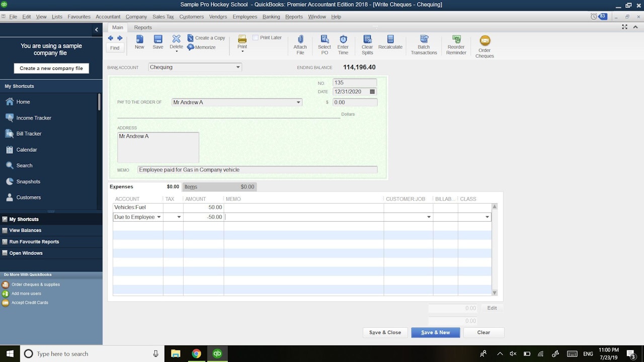Viewport: 644px width, 362px height.
Task: Open the Enter Time tool
Action: pyautogui.click(x=343, y=40)
